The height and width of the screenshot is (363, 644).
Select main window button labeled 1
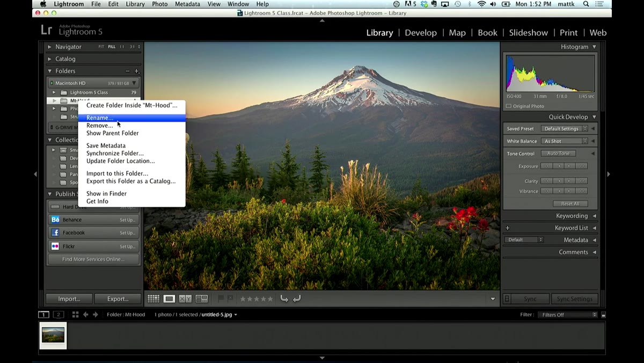pyautogui.click(x=44, y=315)
